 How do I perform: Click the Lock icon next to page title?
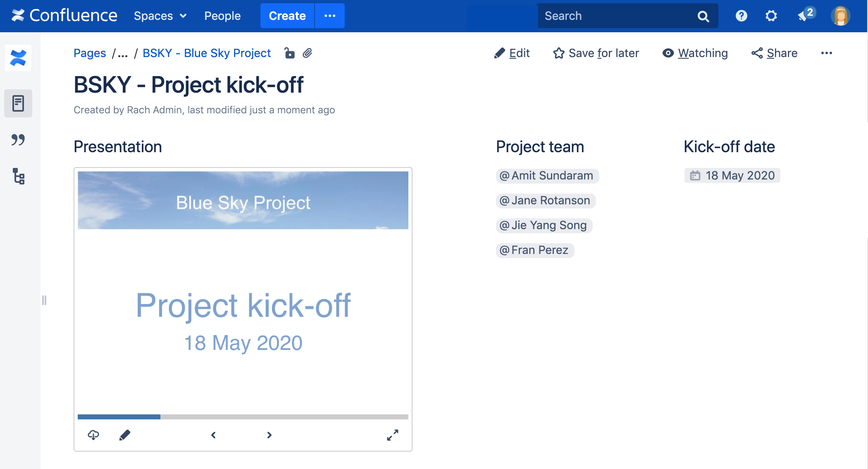point(289,53)
